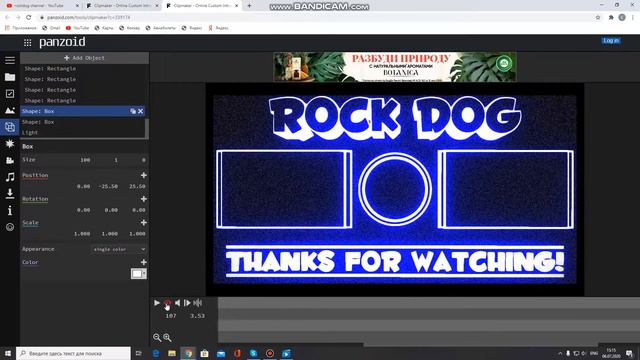
Task: Open the music note audio sidebar icon
Action: point(10,177)
